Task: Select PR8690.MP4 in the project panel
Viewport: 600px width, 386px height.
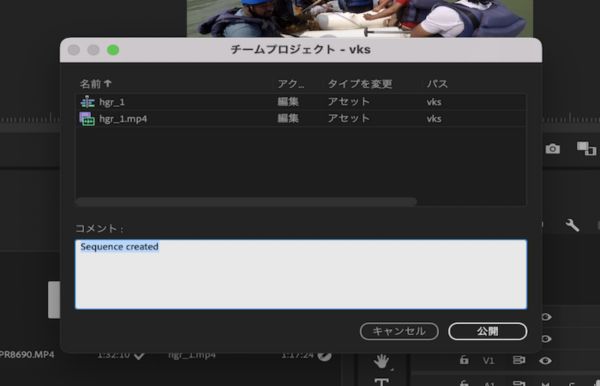Action: [27, 355]
